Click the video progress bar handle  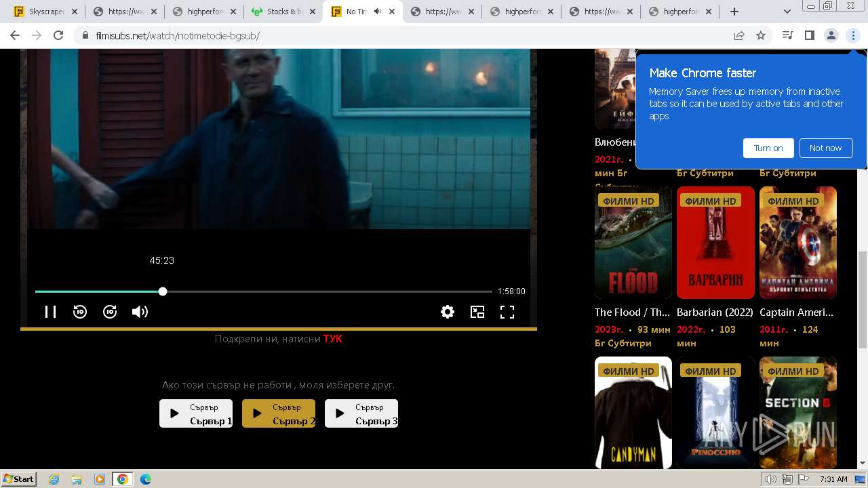click(x=163, y=291)
